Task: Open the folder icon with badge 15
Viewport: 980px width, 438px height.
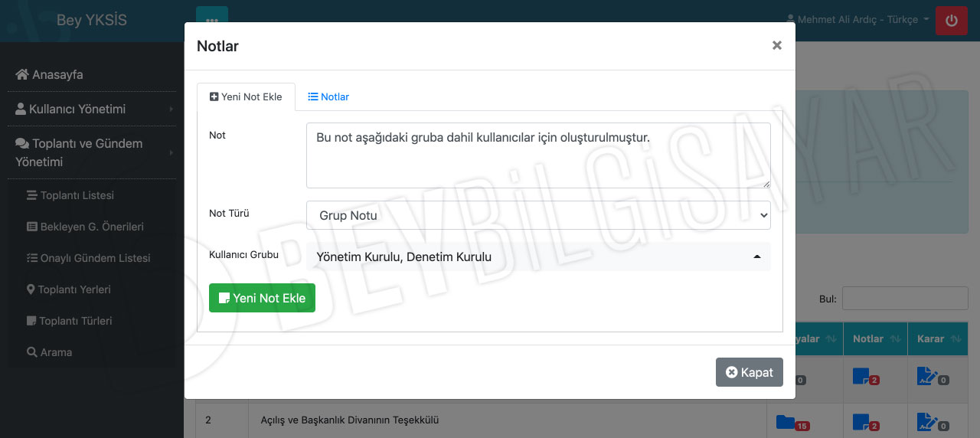Action: [786, 421]
